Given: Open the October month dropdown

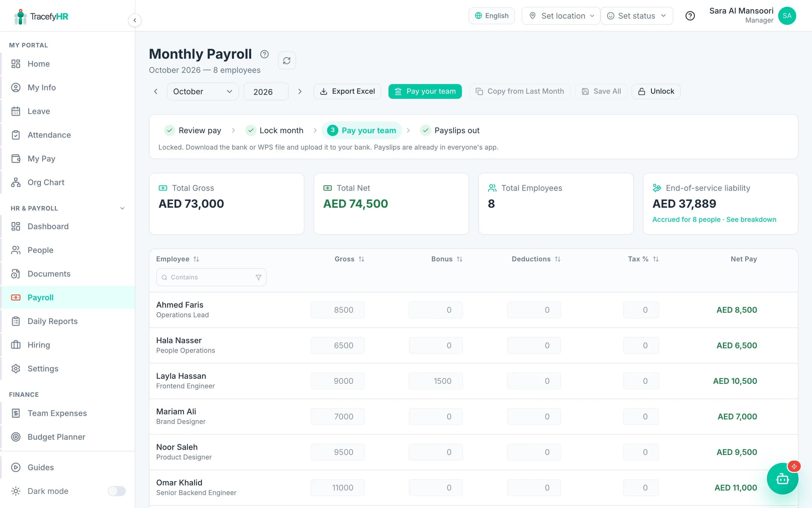Looking at the screenshot, I should pyautogui.click(x=203, y=91).
